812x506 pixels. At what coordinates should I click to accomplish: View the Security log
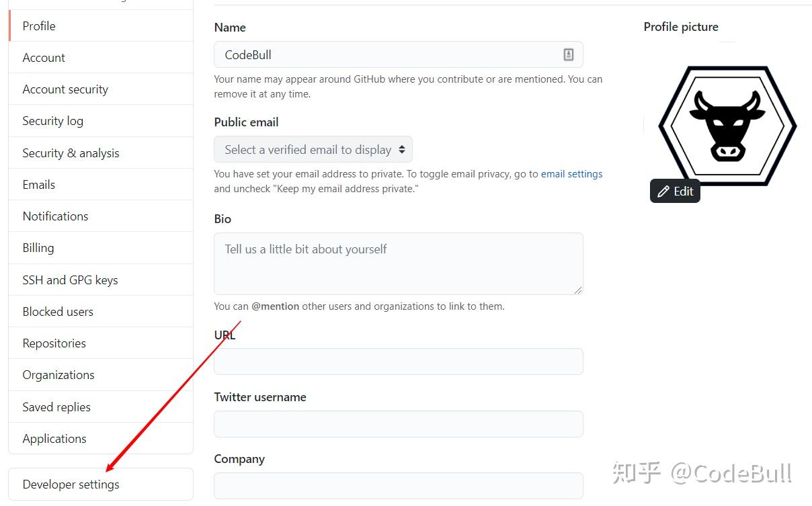[52, 120]
